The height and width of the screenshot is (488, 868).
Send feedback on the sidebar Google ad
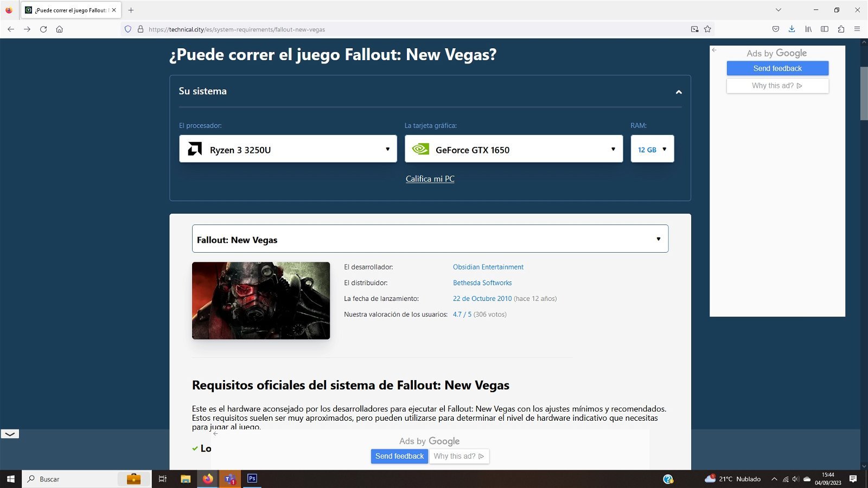pos(777,68)
